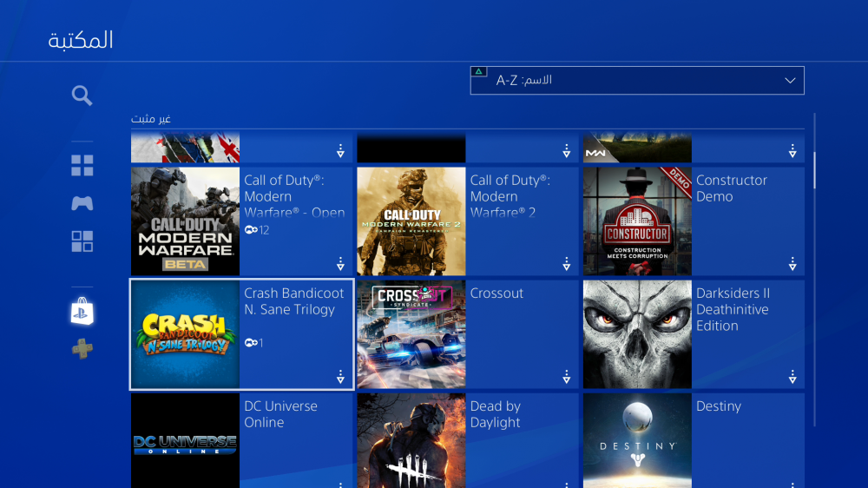Click the Crossout Syndicate cover image

click(x=411, y=334)
